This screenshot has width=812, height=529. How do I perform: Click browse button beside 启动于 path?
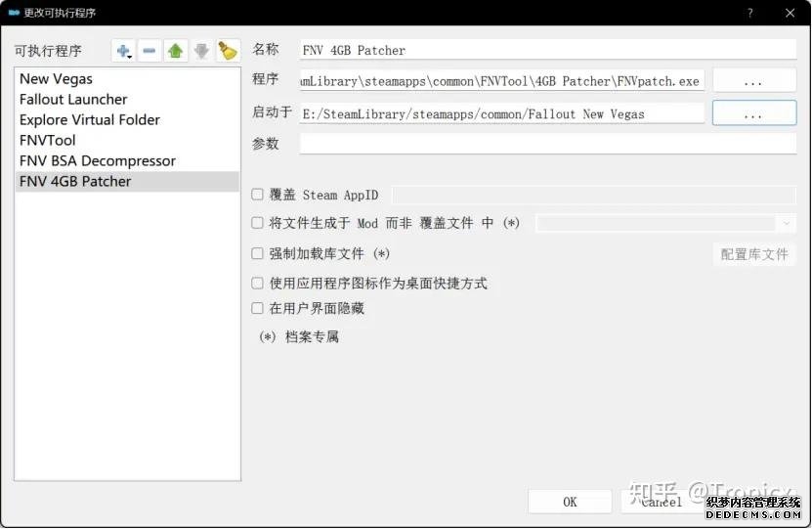753,113
